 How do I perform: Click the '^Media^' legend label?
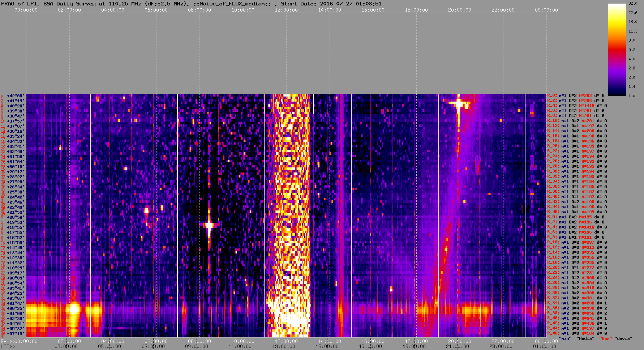click(x=585, y=338)
